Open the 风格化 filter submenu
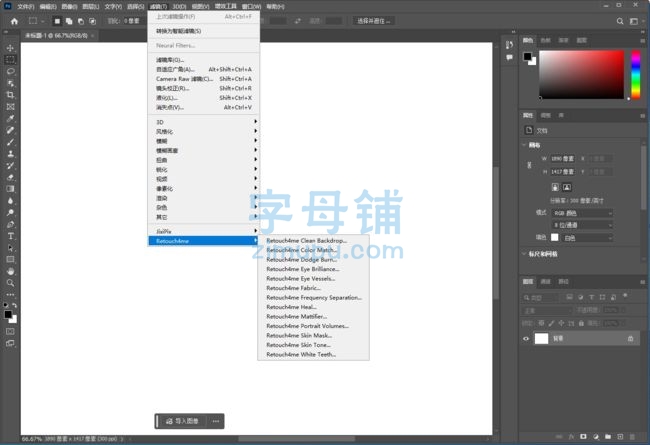The image size is (650, 445). [x=204, y=131]
